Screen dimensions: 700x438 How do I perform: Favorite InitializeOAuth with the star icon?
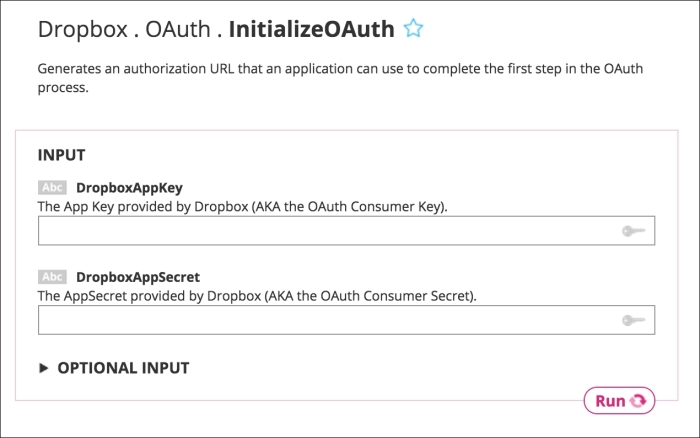pos(413,28)
